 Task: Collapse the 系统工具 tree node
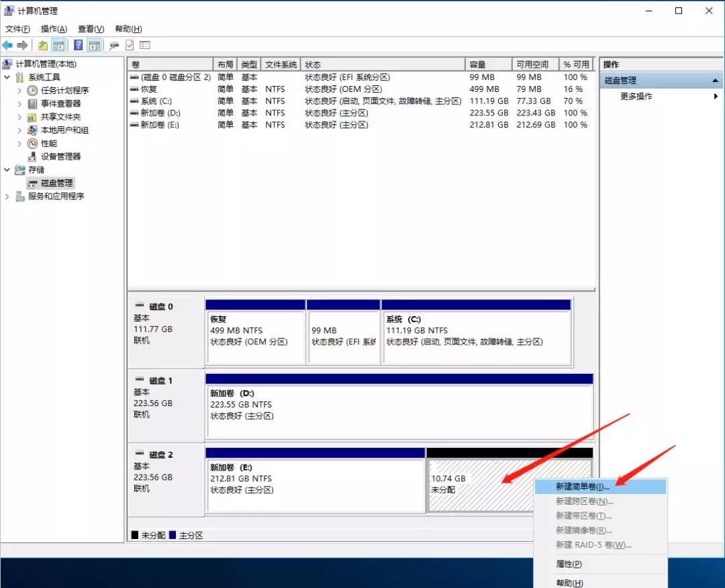coord(7,77)
